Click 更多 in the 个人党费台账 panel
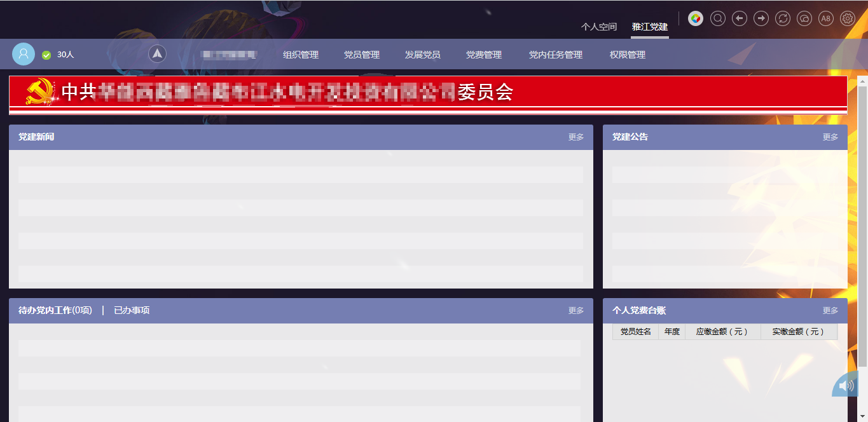 click(x=830, y=310)
